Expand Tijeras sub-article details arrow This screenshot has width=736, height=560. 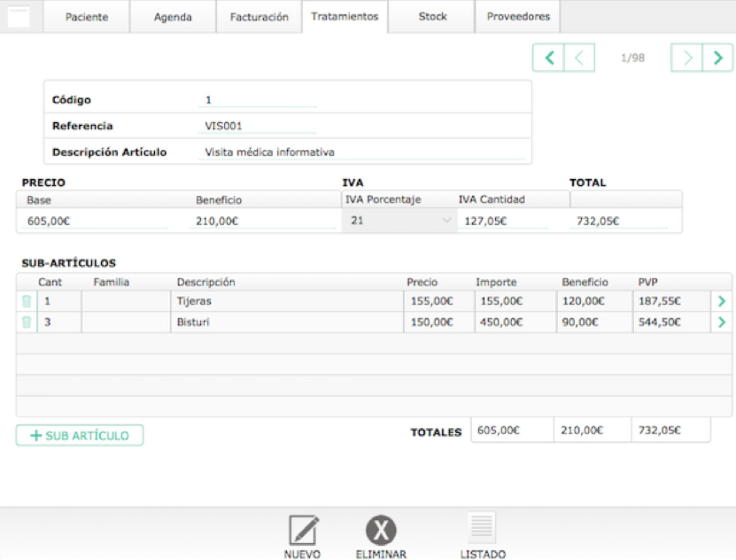click(x=721, y=301)
